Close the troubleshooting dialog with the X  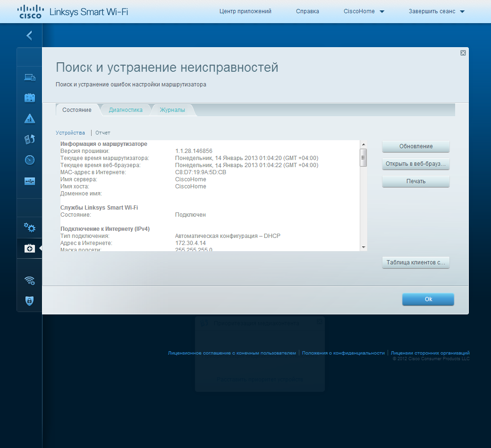pos(463,53)
